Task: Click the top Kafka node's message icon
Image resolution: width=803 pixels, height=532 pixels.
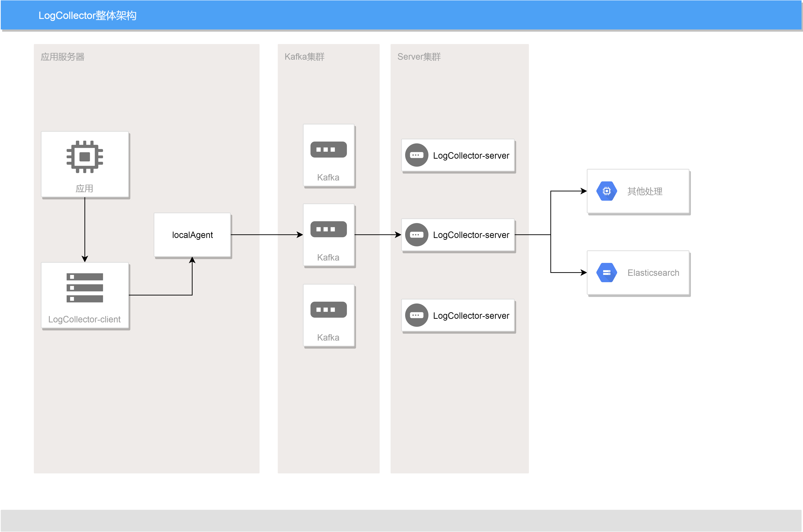Action: [x=329, y=150]
